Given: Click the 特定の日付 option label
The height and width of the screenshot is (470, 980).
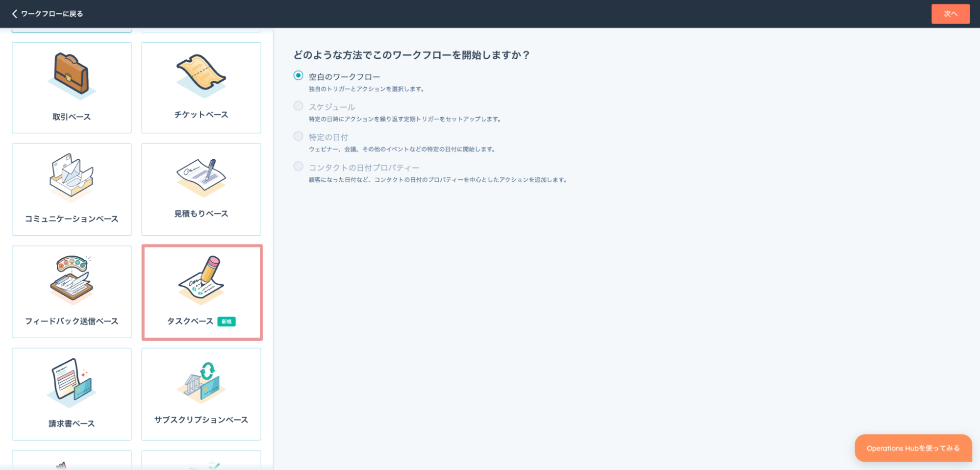Looking at the screenshot, I should [x=328, y=137].
